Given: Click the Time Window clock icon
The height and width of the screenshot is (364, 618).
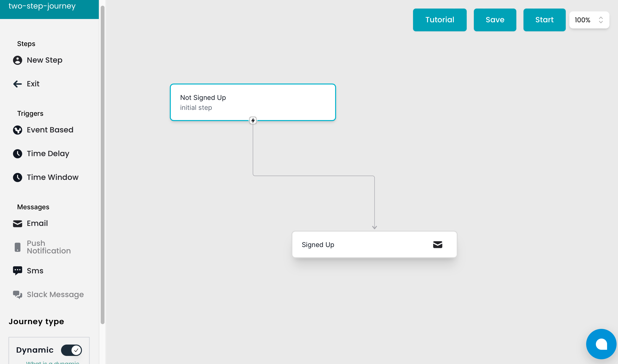Looking at the screenshot, I should tap(17, 177).
